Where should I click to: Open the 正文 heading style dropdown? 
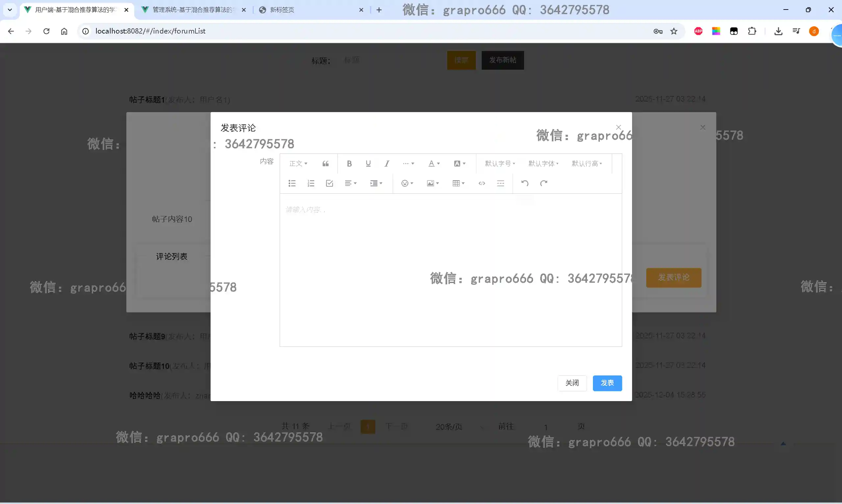298,164
